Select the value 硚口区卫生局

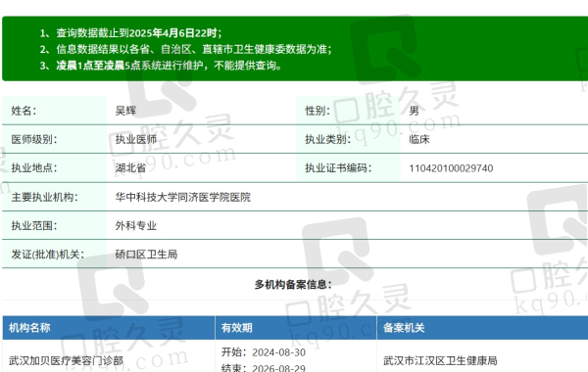(x=146, y=255)
